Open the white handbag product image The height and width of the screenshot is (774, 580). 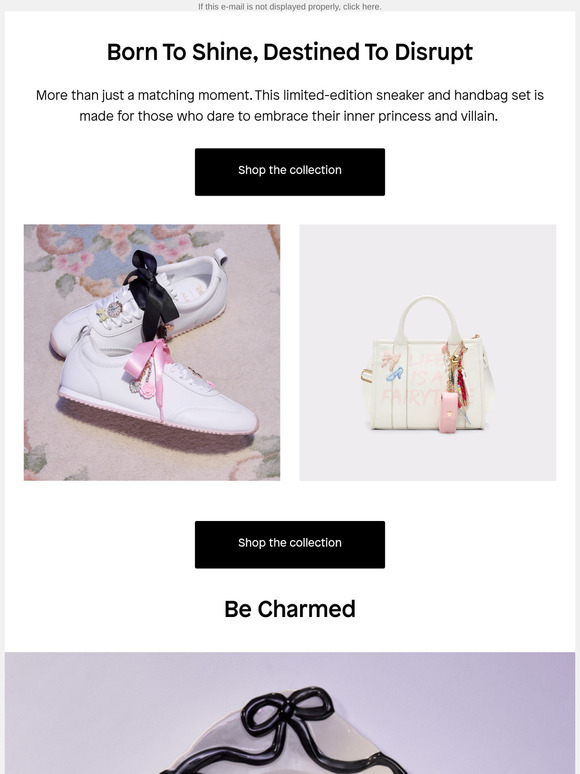(427, 352)
